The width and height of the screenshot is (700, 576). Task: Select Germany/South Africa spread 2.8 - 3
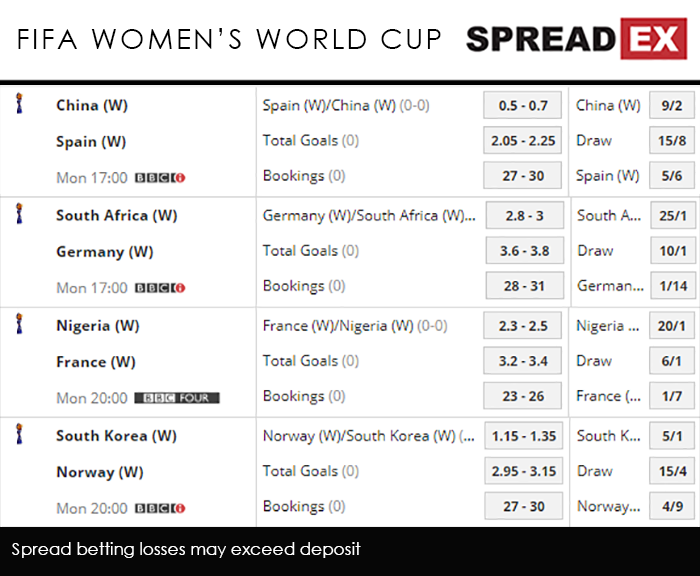point(523,216)
